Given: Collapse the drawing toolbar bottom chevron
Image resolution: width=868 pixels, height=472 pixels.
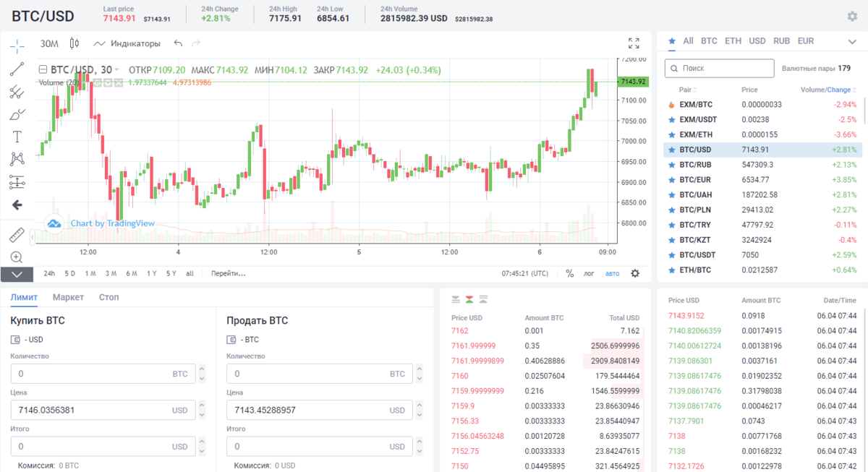Looking at the screenshot, I should (x=17, y=274).
